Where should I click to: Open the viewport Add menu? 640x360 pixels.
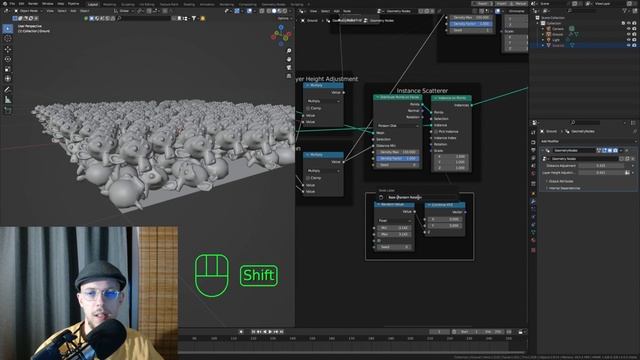[x=73, y=11]
